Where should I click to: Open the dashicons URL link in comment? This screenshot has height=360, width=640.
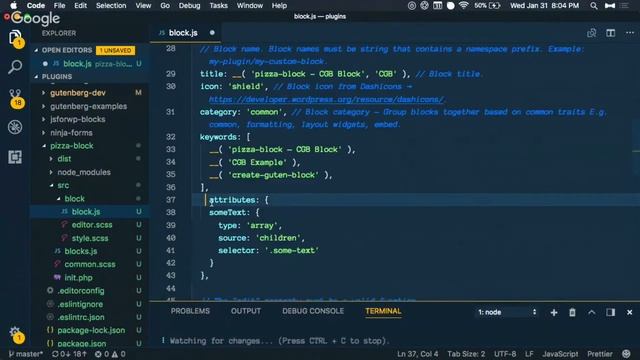coord(326,100)
